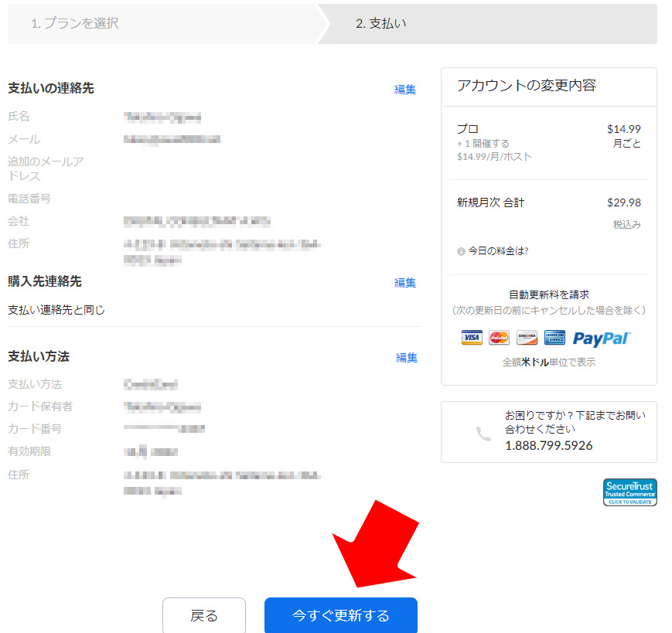Click the Discover card icon
The height and width of the screenshot is (633, 672).
[527, 338]
